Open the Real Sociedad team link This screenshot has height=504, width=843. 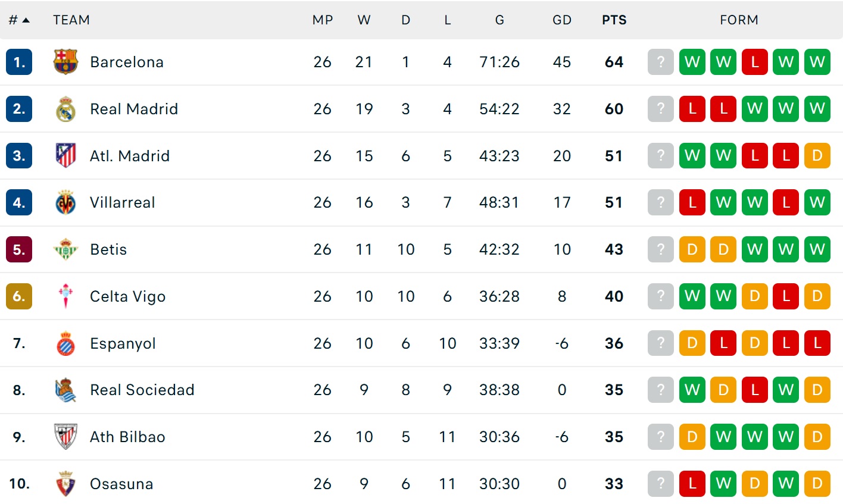coord(142,390)
